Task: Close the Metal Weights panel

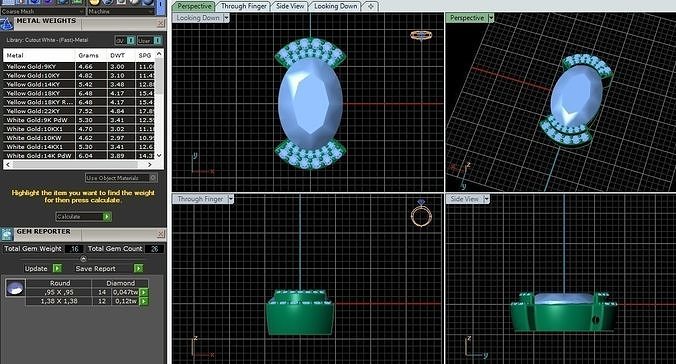Action: coord(160,24)
